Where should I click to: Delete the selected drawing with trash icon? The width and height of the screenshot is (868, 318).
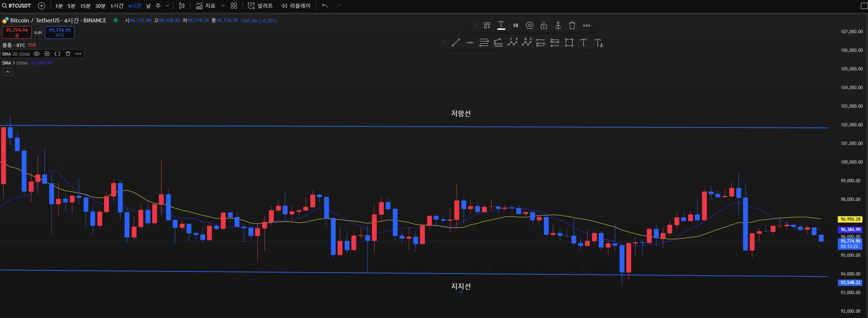572,25
